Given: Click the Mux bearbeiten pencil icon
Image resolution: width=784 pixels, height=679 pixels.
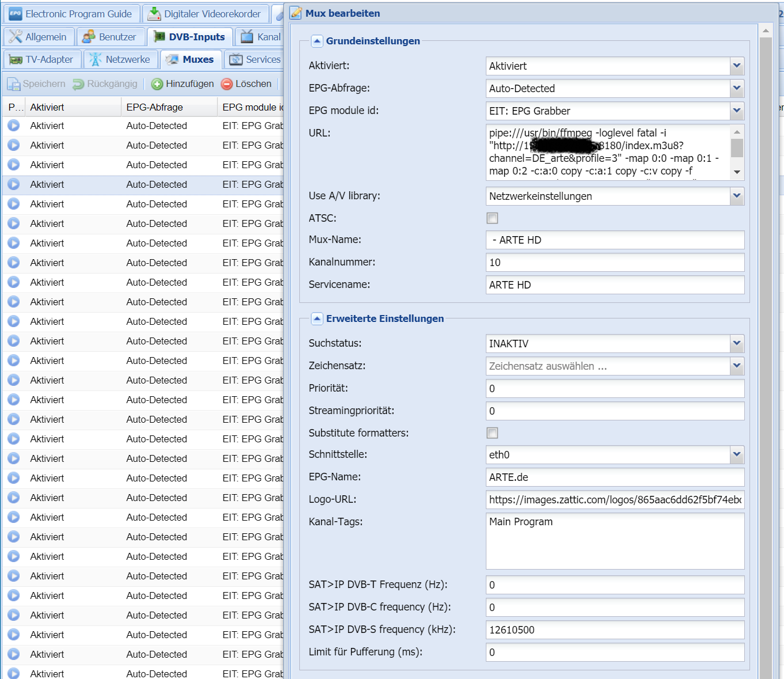Looking at the screenshot, I should pyautogui.click(x=296, y=13).
